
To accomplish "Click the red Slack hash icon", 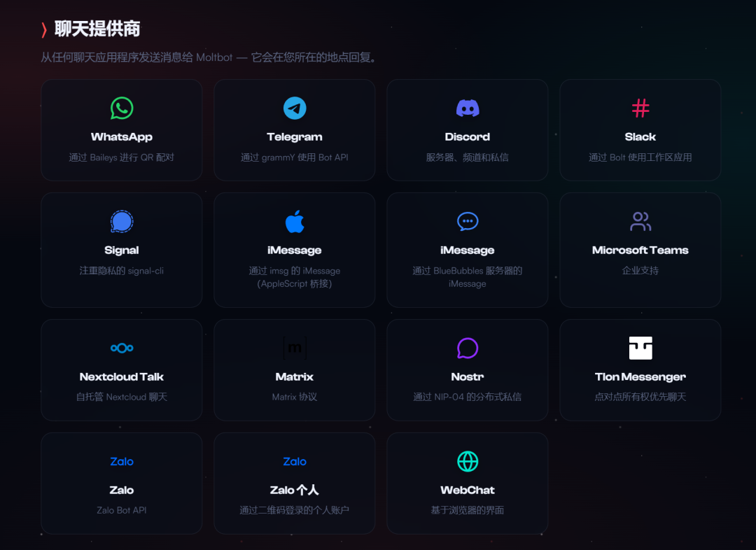I will pyautogui.click(x=640, y=108).
